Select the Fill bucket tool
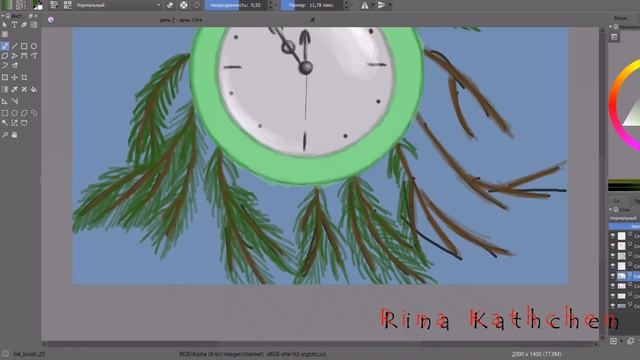This screenshot has width=640, height=360. click(34, 89)
